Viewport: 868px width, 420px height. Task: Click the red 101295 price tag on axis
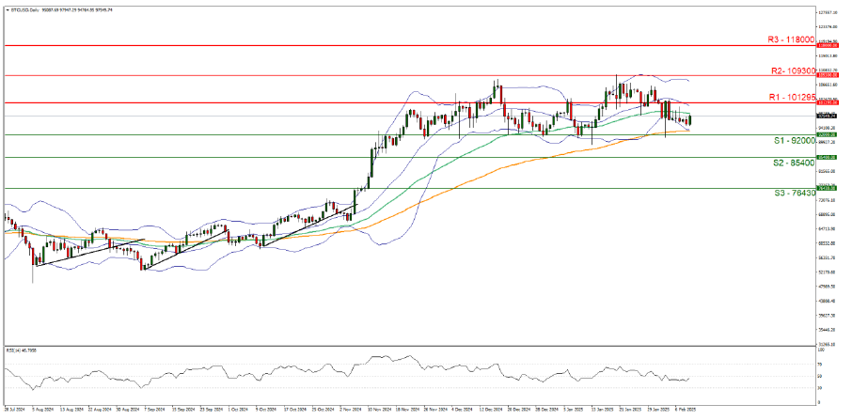tap(827, 102)
